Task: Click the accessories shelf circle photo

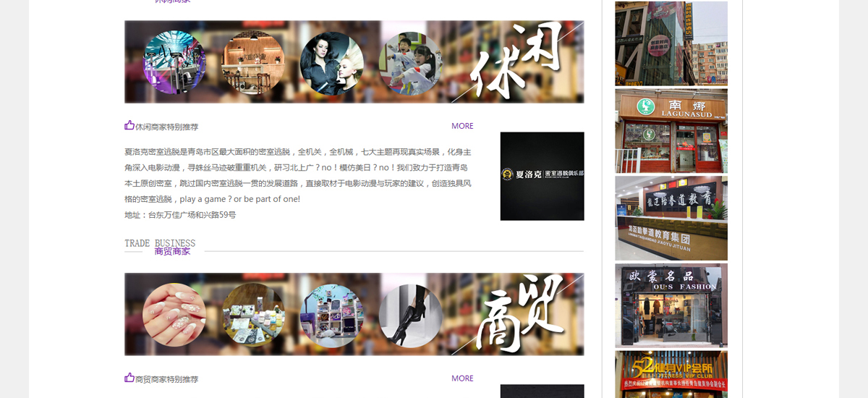Action: coord(332,315)
